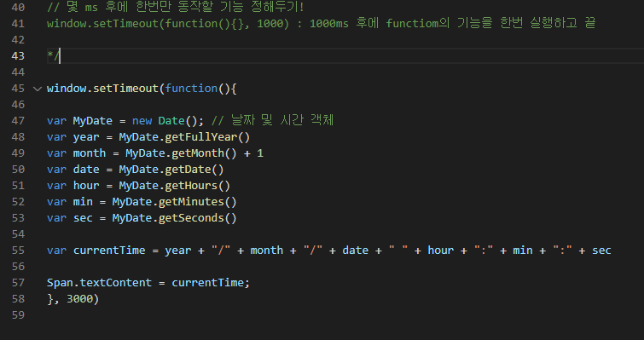Click 'var year' declaration on line 48
This screenshot has width=644, height=340.
(x=73, y=137)
